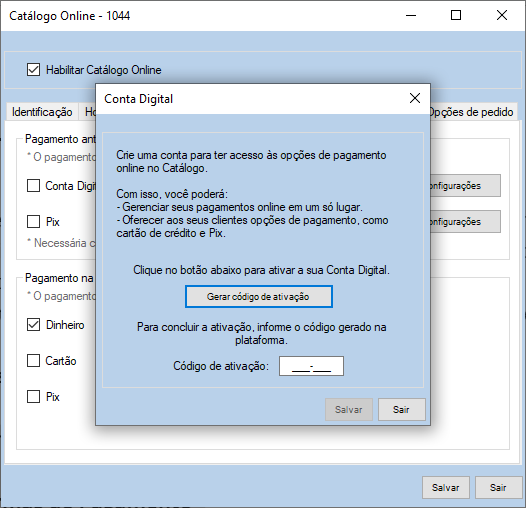The height and width of the screenshot is (508, 526).
Task: Enable Pix checkbox below Cartão
Action: click(33, 397)
